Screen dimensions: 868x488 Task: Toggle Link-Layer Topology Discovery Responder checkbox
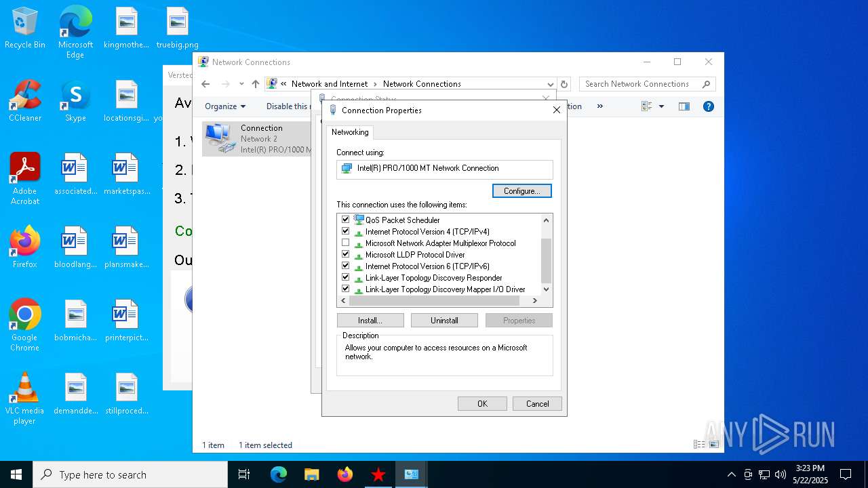pyautogui.click(x=346, y=277)
